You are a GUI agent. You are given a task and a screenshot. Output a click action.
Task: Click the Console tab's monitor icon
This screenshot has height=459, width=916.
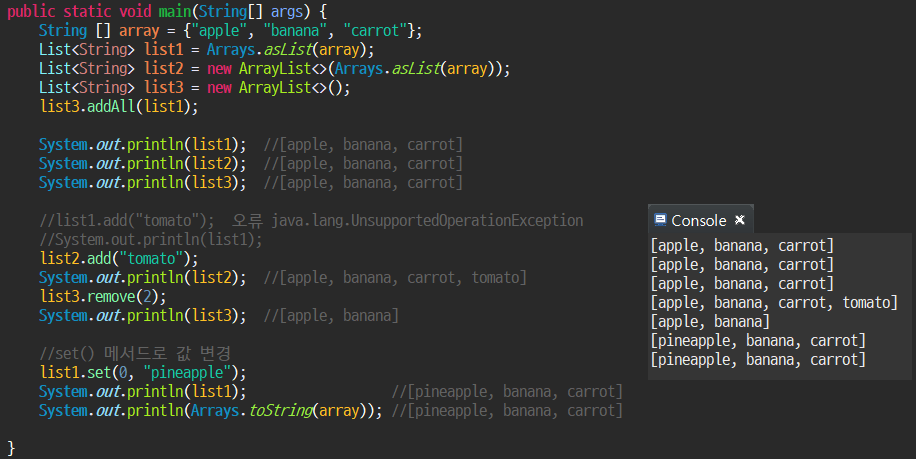[x=660, y=220]
